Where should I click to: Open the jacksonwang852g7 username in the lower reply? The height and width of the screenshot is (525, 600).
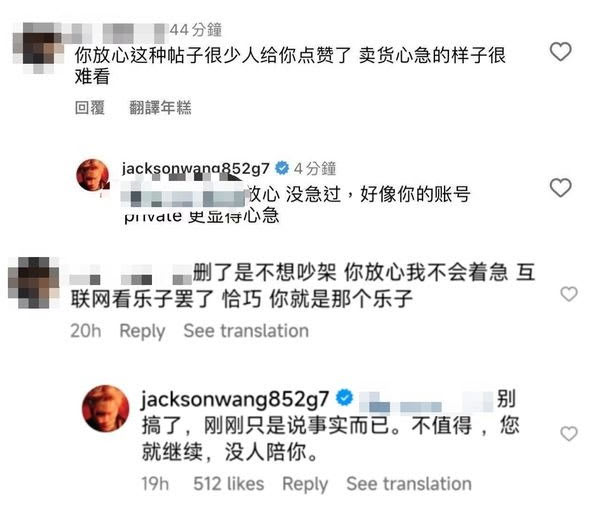tap(235, 399)
